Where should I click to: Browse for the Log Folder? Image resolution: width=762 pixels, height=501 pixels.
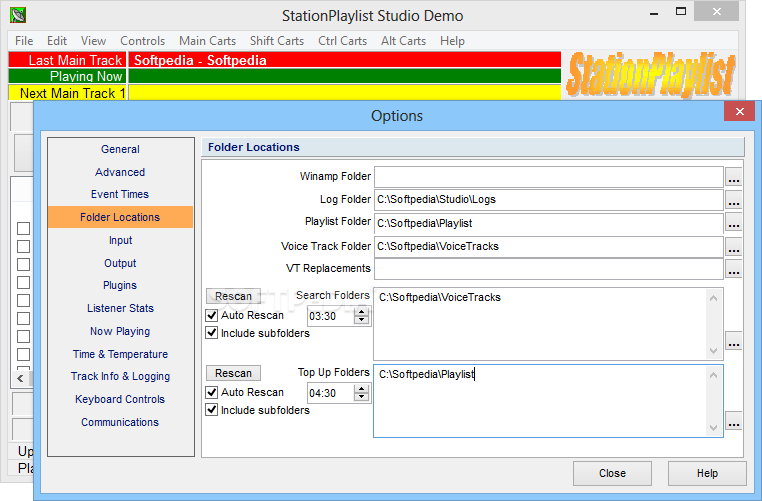pos(734,200)
